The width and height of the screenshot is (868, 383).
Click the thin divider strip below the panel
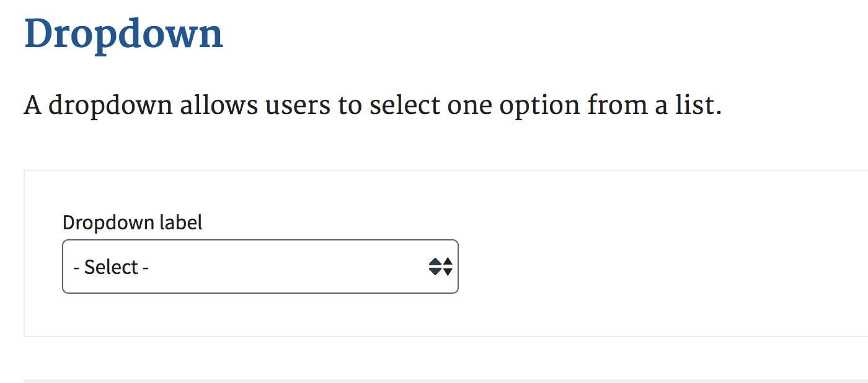click(434, 379)
